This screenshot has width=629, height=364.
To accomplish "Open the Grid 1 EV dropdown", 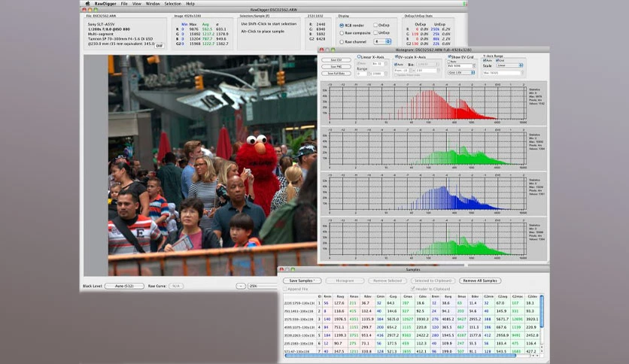I will [x=462, y=72].
